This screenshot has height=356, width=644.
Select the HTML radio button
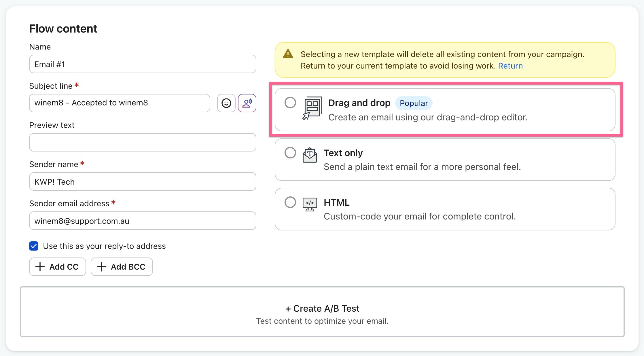coord(290,202)
